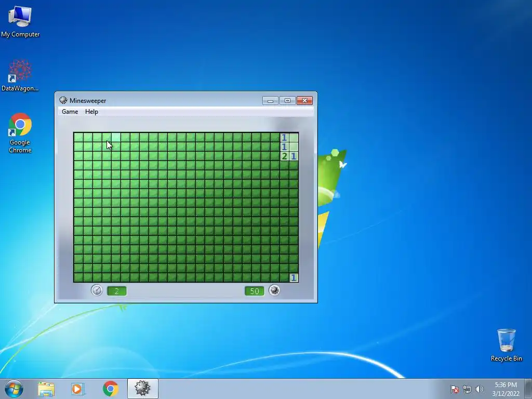Click the Minesweeper taskbar button
532x399 pixels.
coord(143,389)
